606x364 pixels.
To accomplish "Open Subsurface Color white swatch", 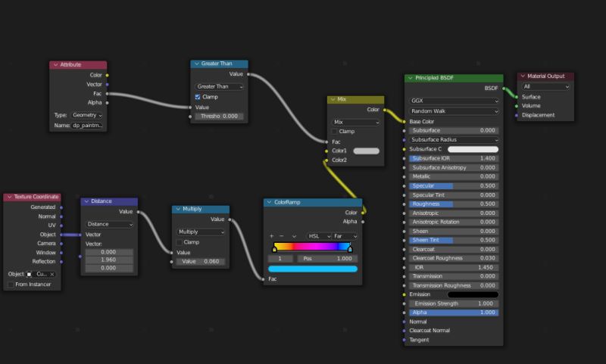I will tap(473, 149).
